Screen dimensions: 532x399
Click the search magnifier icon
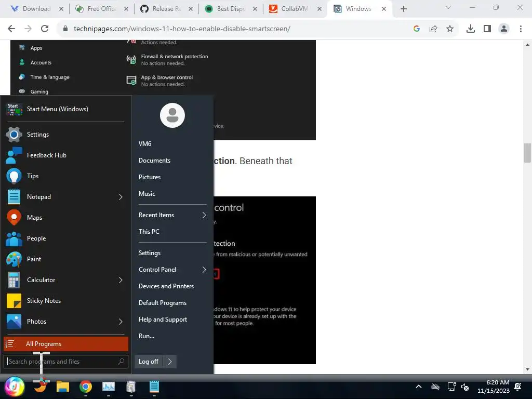coord(121,362)
